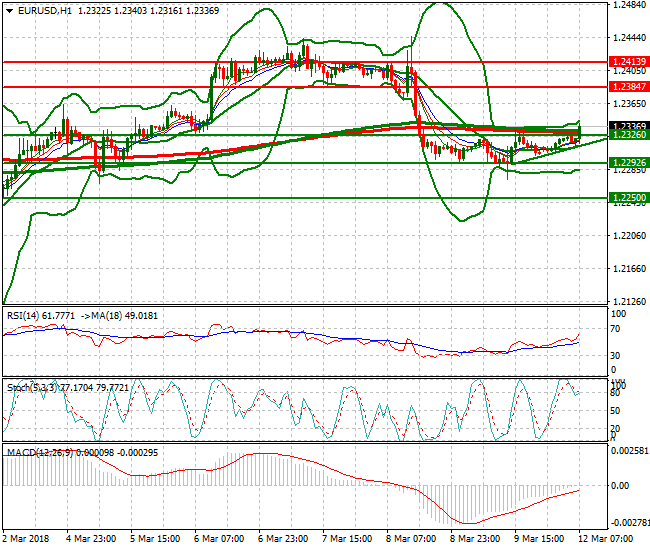Select the red 1.23847 price level tag
The image size is (650, 550).
(628, 87)
